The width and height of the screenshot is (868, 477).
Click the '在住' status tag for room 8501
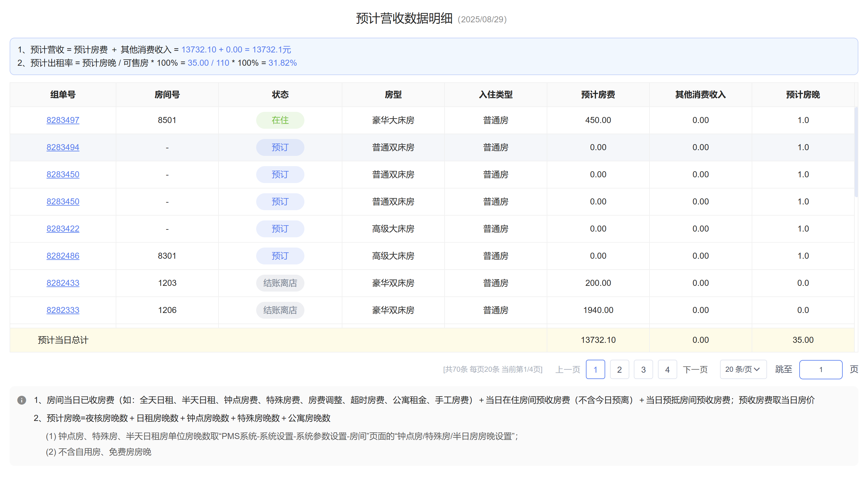(280, 120)
